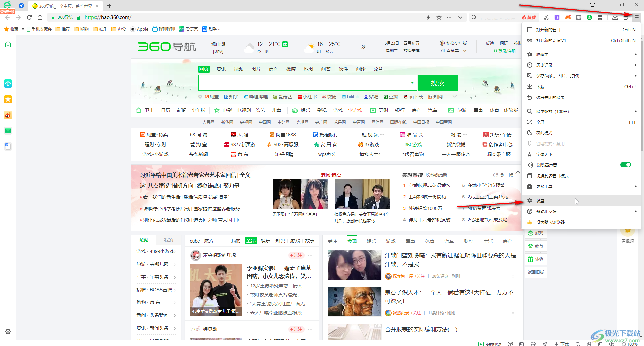Click 换一换 to refresh hot search
The width and height of the screenshot is (644, 346).
click(x=503, y=175)
